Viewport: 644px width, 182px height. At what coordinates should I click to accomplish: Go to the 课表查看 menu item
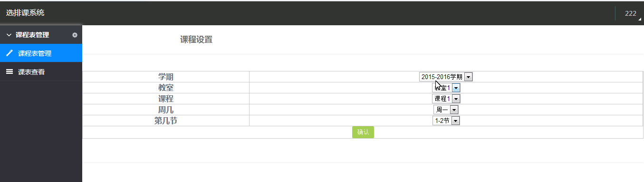coord(41,72)
